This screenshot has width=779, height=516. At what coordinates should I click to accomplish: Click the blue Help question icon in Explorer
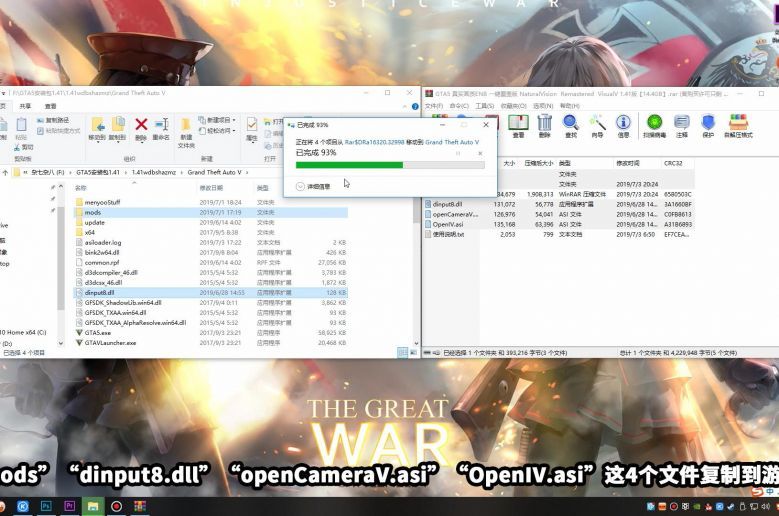pyautogui.click(x=415, y=106)
